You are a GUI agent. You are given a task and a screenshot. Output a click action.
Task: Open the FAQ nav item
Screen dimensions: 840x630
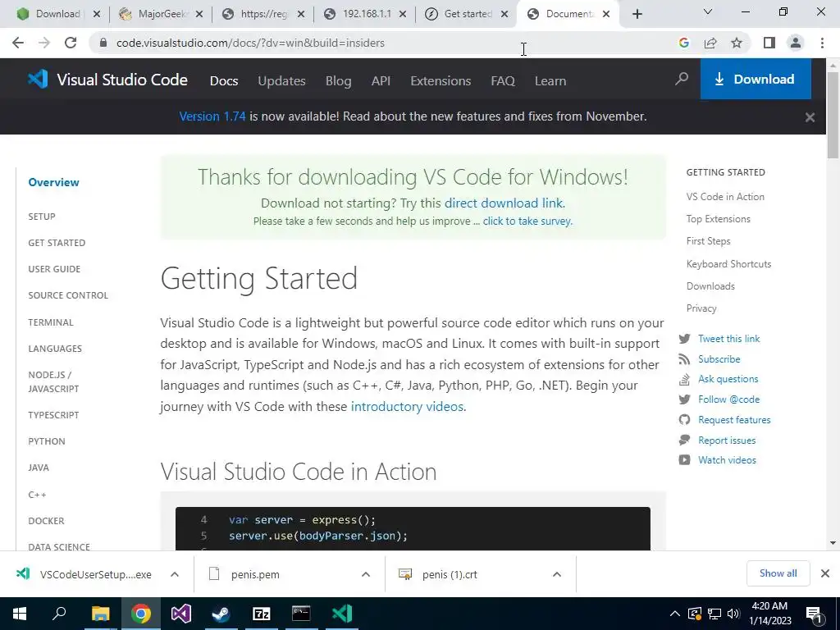[503, 81]
